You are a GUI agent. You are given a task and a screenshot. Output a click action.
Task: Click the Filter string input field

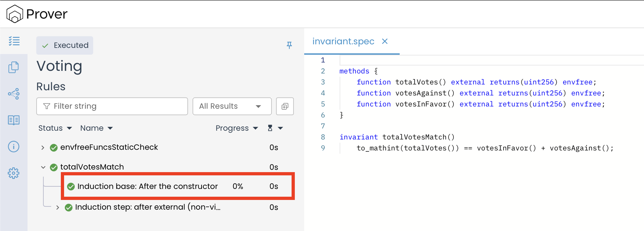(x=112, y=106)
